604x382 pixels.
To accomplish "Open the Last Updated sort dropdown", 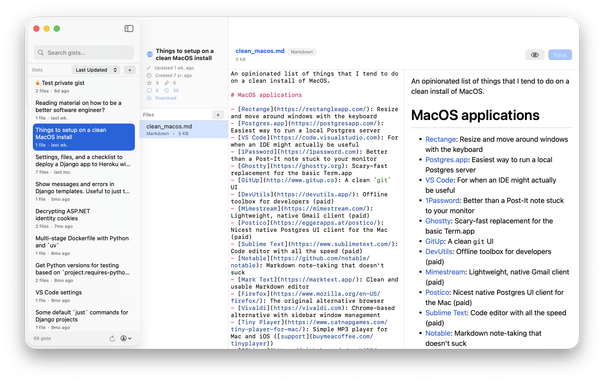I will click(x=96, y=70).
